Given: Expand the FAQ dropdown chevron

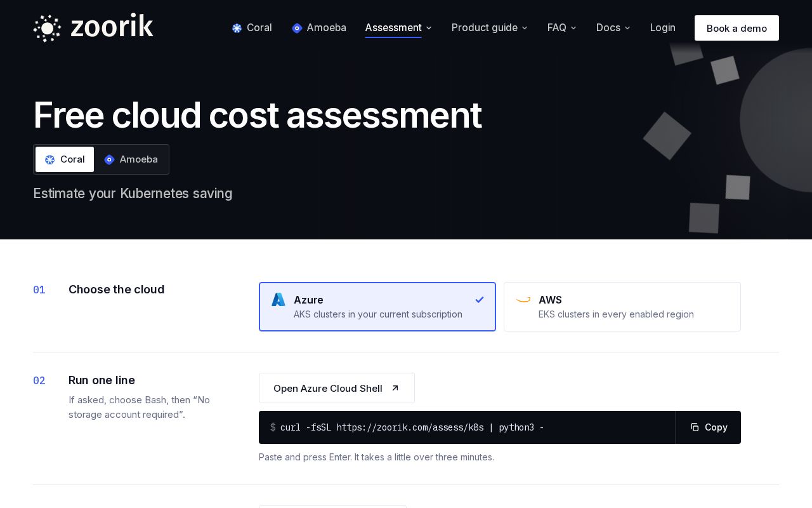Looking at the screenshot, I should click(573, 28).
